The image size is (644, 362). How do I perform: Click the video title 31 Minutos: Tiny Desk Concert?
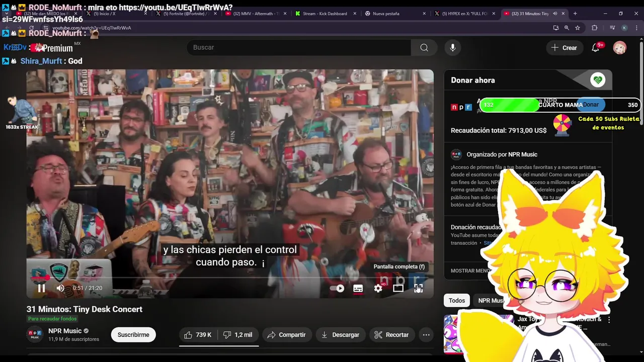(x=85, y=309)
